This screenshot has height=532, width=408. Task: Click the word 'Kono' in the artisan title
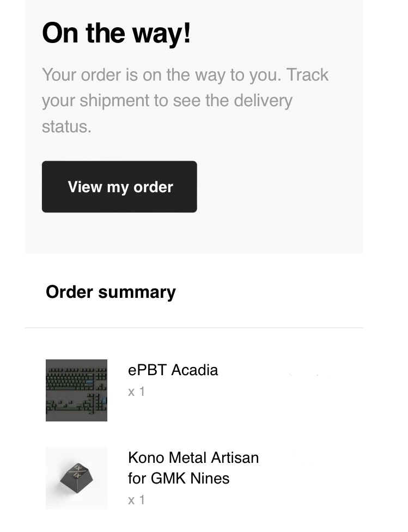point(146,458)
